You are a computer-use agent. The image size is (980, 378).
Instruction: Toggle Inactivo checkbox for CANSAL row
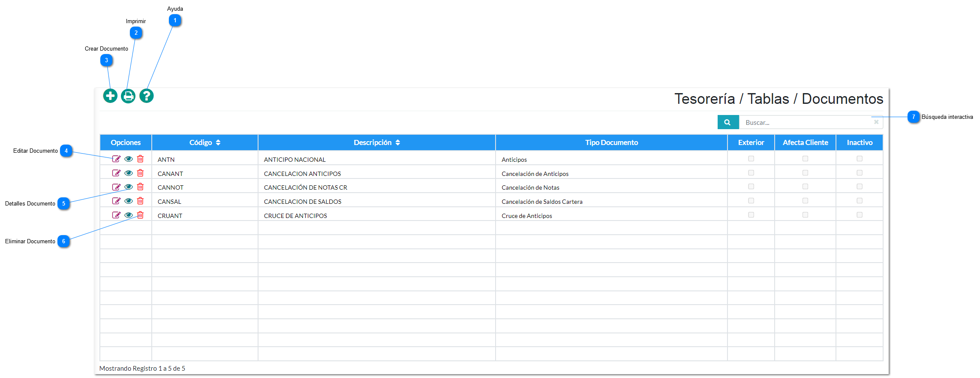pyautogui.click(x=860, y=201)
